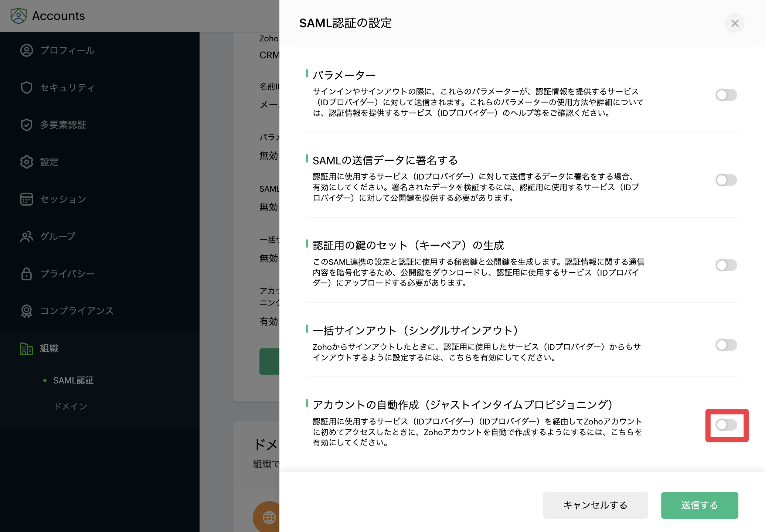Click the privacy lock icon
This screenshot has width=765, height=532.
[27, 274]
